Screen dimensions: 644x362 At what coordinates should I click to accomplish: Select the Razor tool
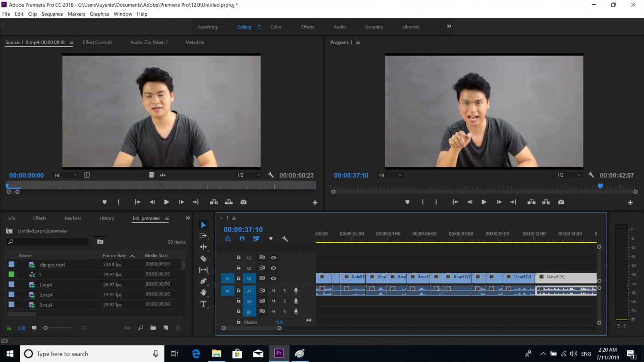coord(204,258)
